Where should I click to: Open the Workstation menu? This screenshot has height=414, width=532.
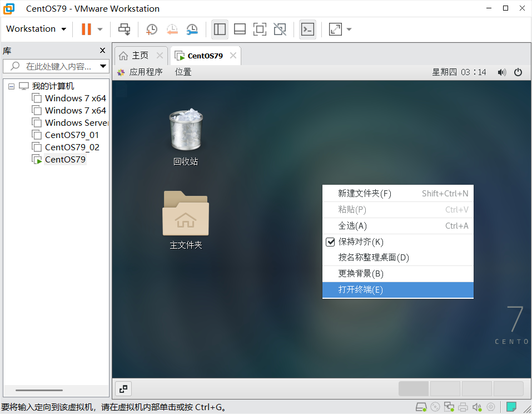[x=36, y=29]
